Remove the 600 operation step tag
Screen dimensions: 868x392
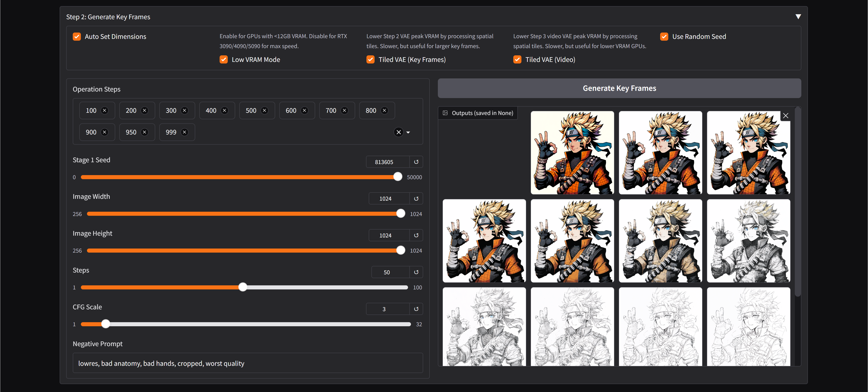click(x=304, y=110)
